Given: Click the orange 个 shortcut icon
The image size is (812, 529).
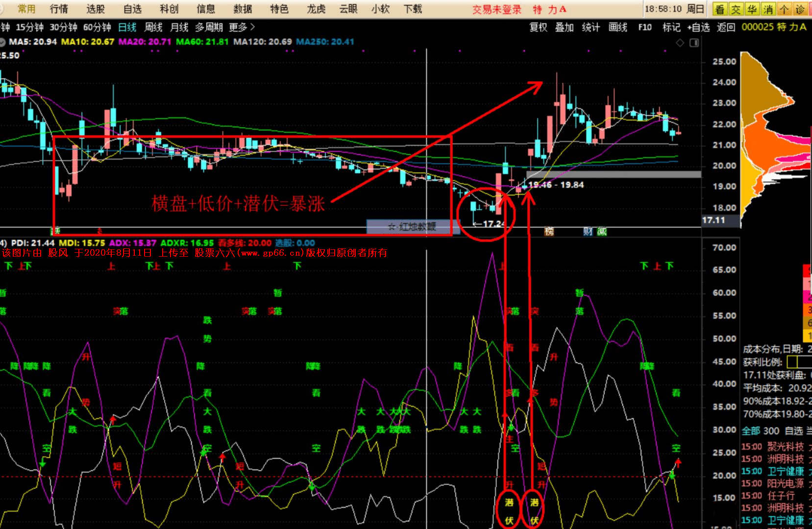Looking at the screenshot, I should click(x=784, y=9).
